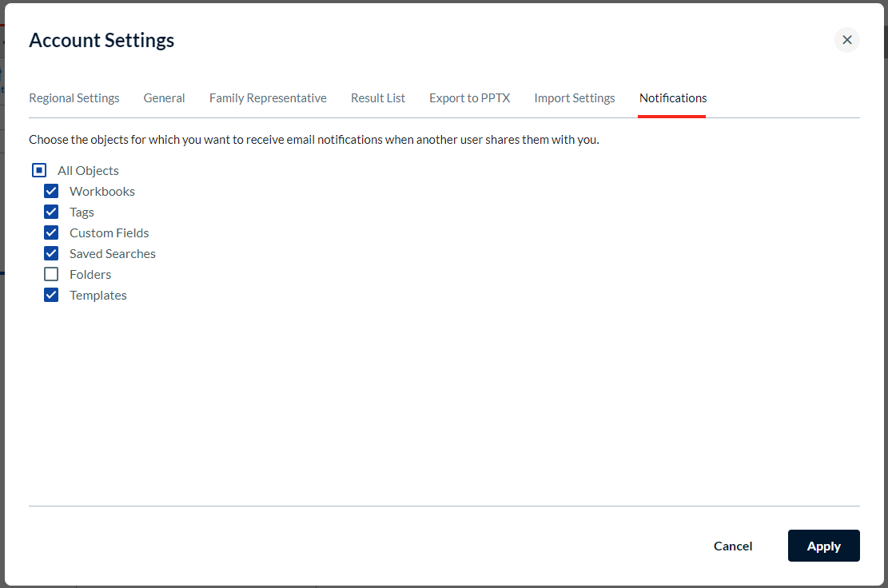The image size is (888, 588).
Task: Uncheck the Templates checkbox
Action: [x=51, y=295]
